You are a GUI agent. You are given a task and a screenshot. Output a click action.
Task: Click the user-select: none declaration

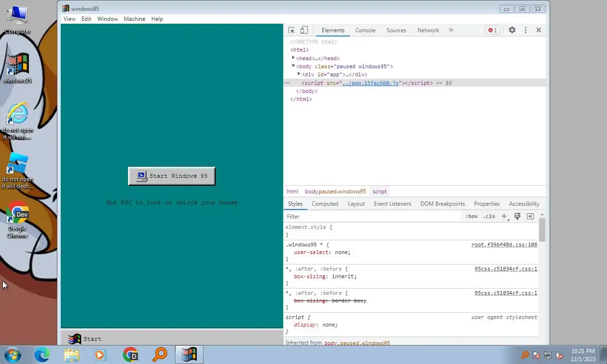[322, 252]
